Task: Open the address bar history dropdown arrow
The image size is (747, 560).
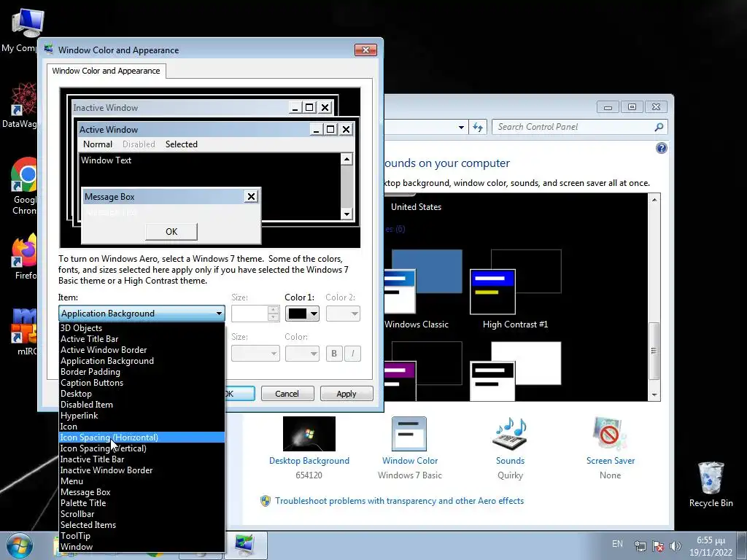Action: [x=461, y=127]
